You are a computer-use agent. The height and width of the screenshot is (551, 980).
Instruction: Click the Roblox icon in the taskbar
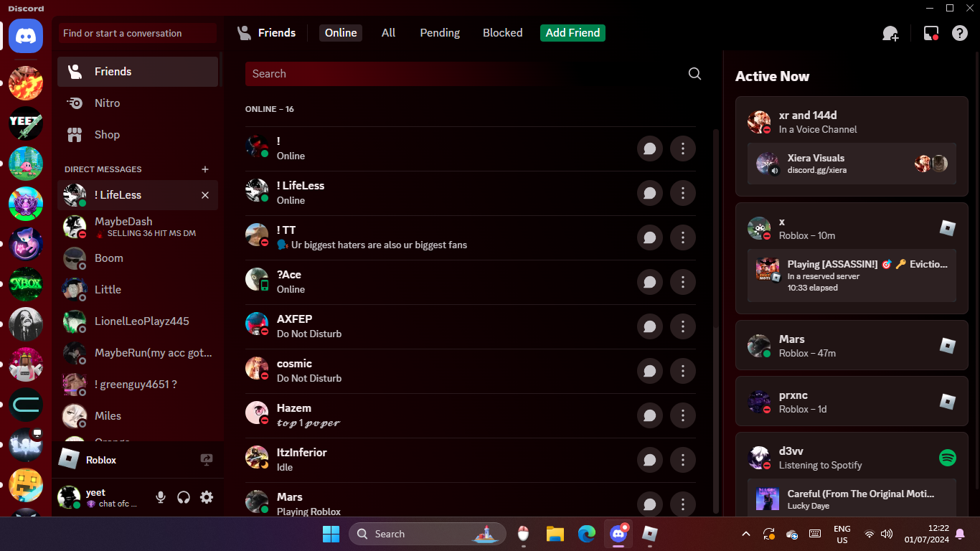coord(650,534)
